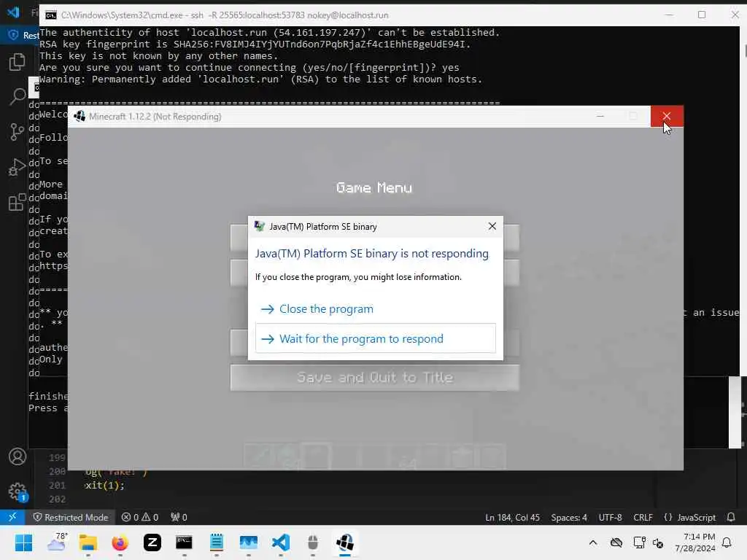Close the not-responding Minecraft window
Viewport: 747px width, 560px height.
[667, 116]
